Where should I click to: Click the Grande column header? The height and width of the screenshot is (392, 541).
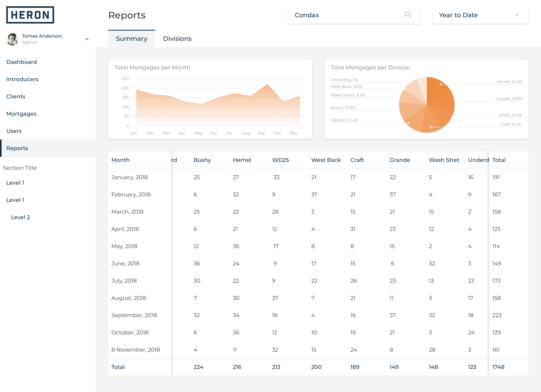(x=400, y=160)
